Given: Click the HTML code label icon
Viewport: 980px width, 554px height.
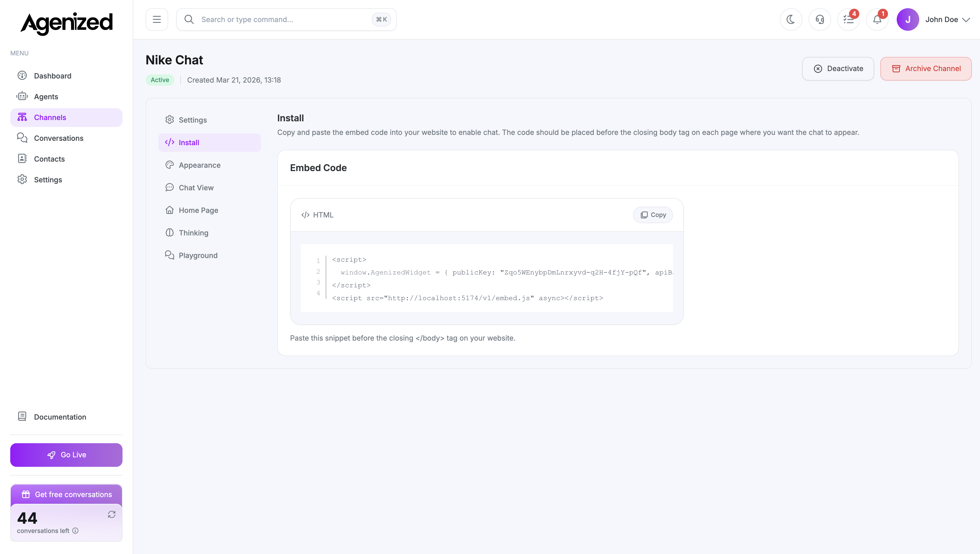Looking at the screenshot, I should [305, 215].
